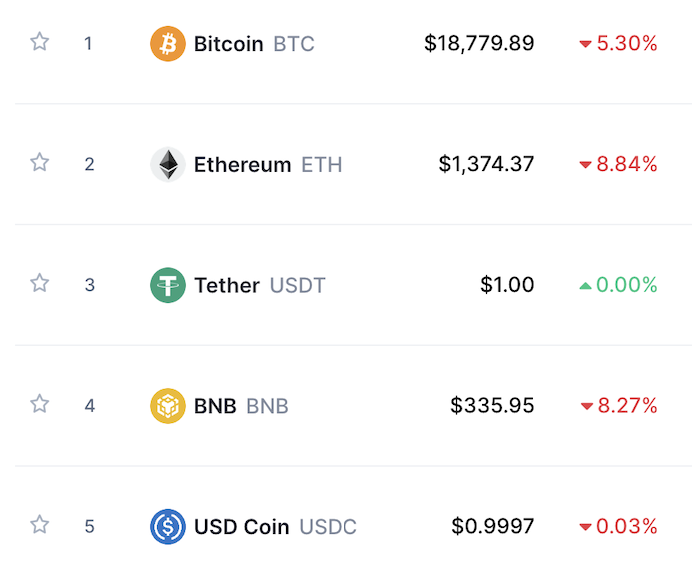Favorite Tether with the star icon

pos(40,283)
